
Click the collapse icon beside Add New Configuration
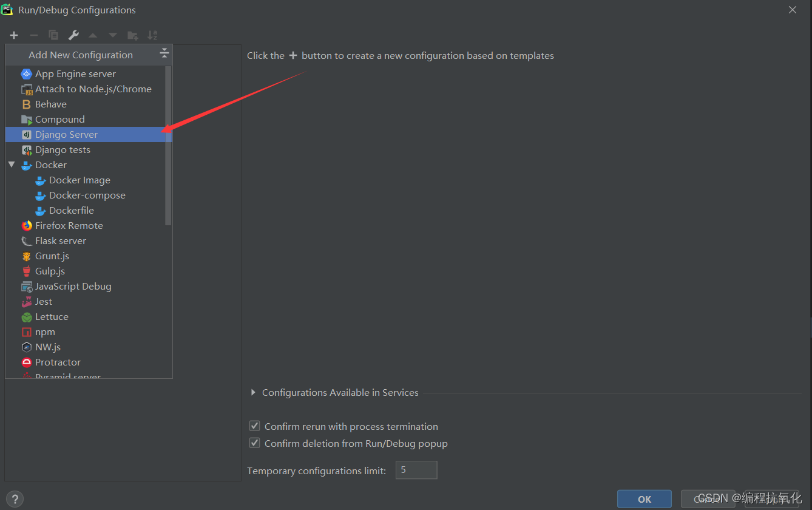pos(164,54)
